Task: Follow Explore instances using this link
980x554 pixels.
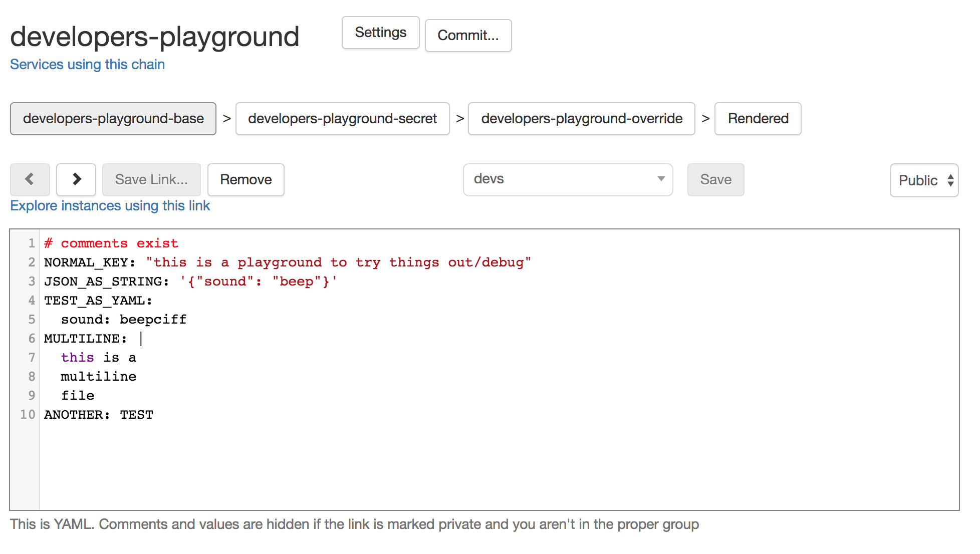Action: point(110,206)
